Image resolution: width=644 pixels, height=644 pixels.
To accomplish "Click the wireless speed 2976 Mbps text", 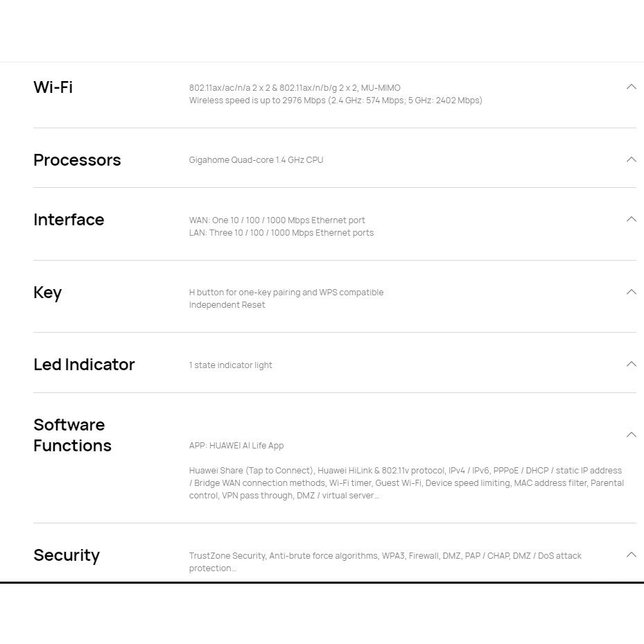I will (336, 101).
